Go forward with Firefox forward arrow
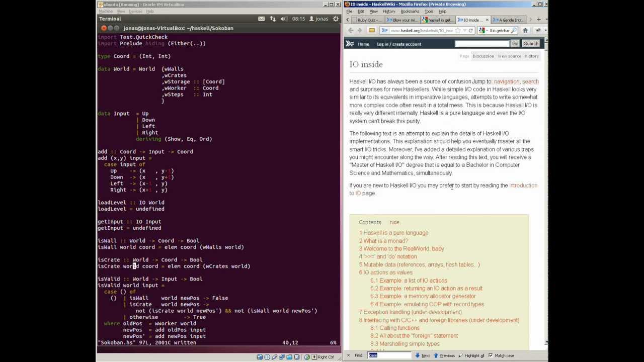This screenshot has height=362, width=644. pyautogui.click(x=360, y=30)
